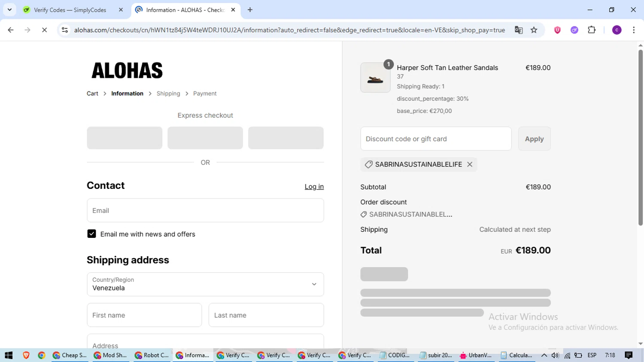
Task: Click the battery tray icon
Action: [x=578, y=355]
